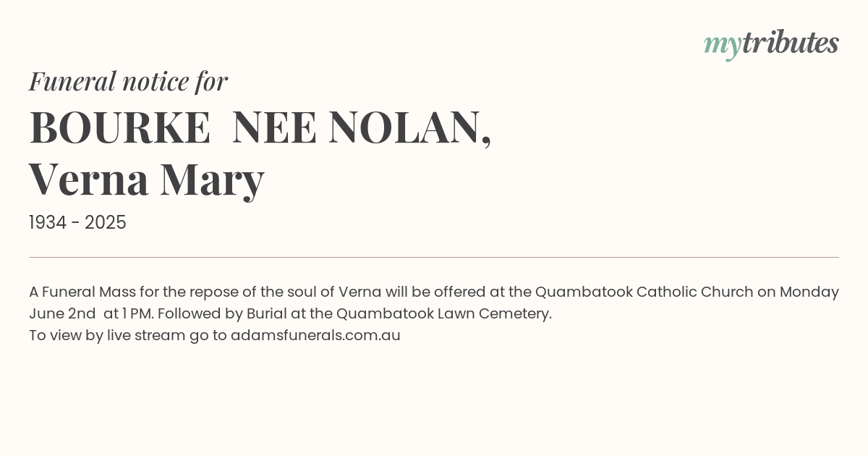Click the name "Verna Mary"

coord(147,180)
